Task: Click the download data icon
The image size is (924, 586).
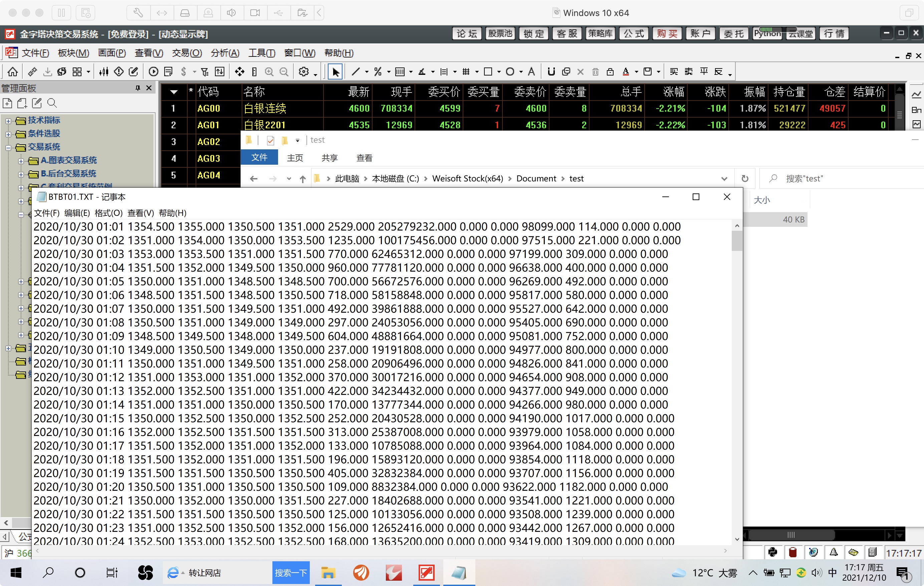Action: click(x=47, y=71)
